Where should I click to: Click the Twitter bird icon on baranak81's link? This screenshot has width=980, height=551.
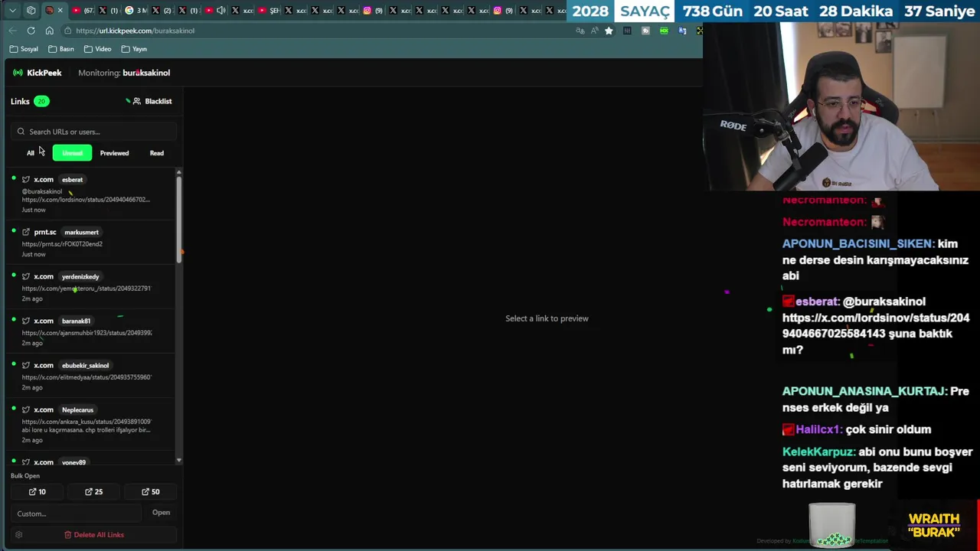point(26,321)
